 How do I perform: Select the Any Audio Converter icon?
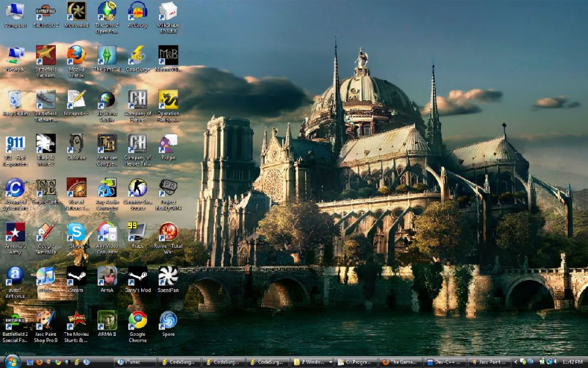[107, 194]
